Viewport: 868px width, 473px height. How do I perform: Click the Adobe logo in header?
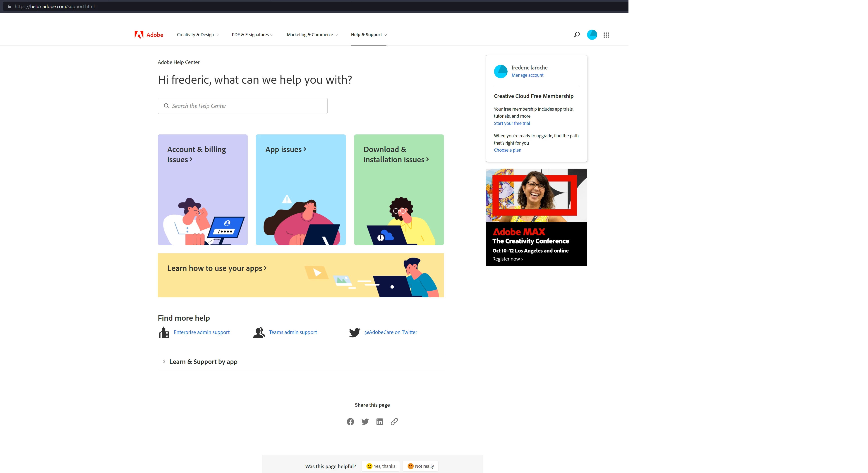(x=149, y=35)
